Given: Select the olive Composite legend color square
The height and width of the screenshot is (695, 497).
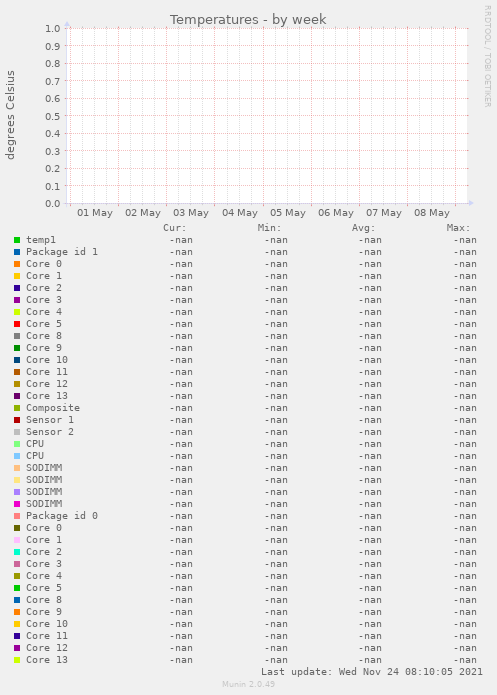Looking at the screenshot, I should point(17,408).
